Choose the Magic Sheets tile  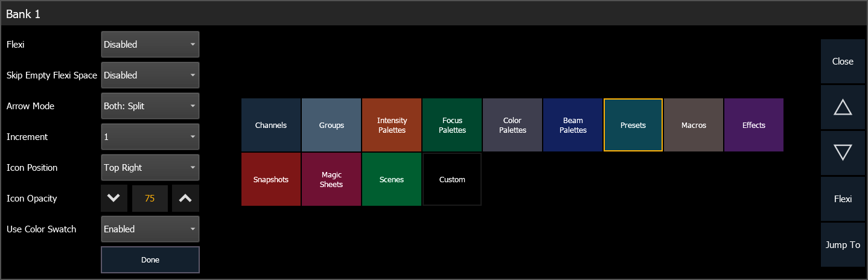331,179
